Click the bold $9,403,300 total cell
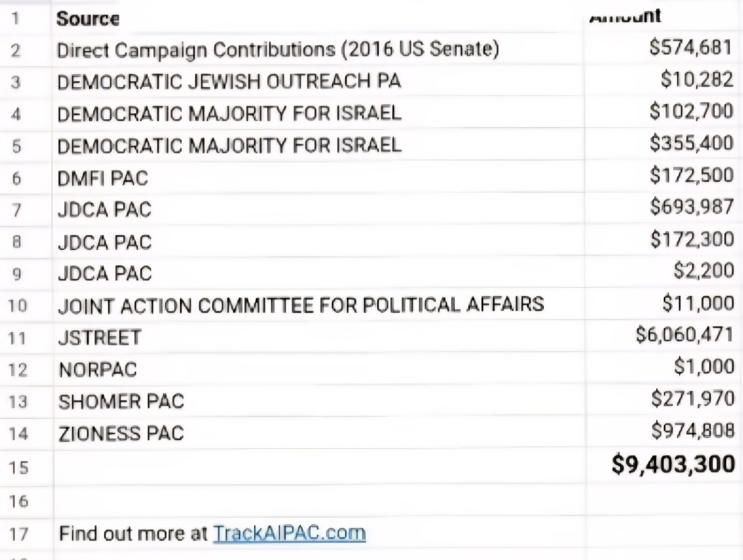The height and width of the screenshot is (560, 743). [673, 464]
